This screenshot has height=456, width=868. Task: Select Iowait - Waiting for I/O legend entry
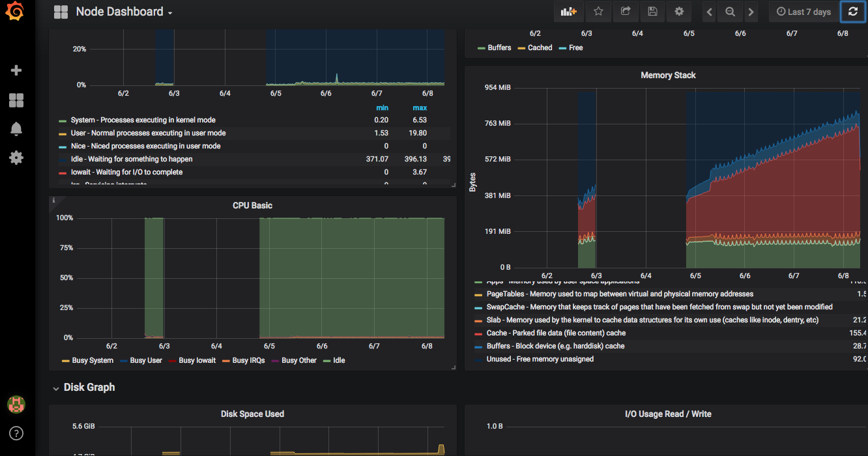(x=126, y=172)
